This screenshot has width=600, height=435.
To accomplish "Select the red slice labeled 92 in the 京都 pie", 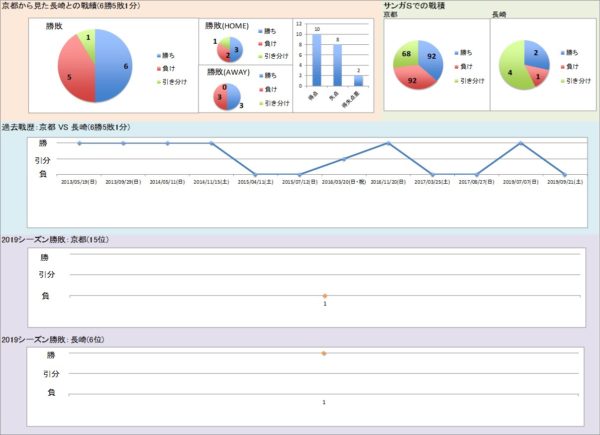I will tap(412, 80).
